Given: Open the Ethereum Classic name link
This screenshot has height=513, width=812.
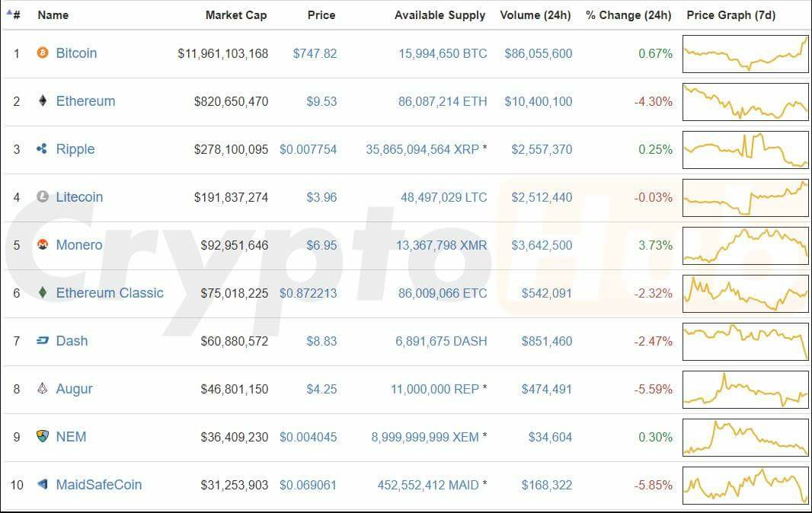Looking at the screenshot, I should (110, 293).
